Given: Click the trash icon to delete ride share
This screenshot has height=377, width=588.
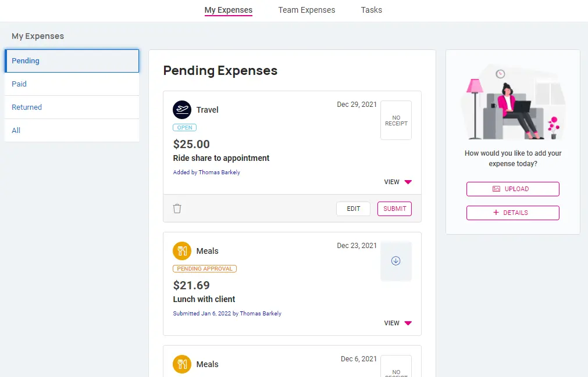Looking at the screenshot, I should [x=177, y=208].
